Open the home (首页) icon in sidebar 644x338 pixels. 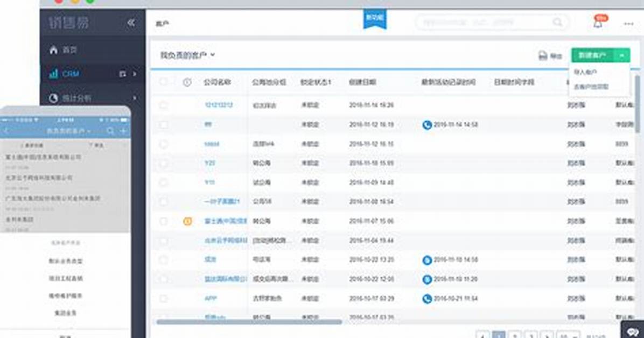coord(53,50)
